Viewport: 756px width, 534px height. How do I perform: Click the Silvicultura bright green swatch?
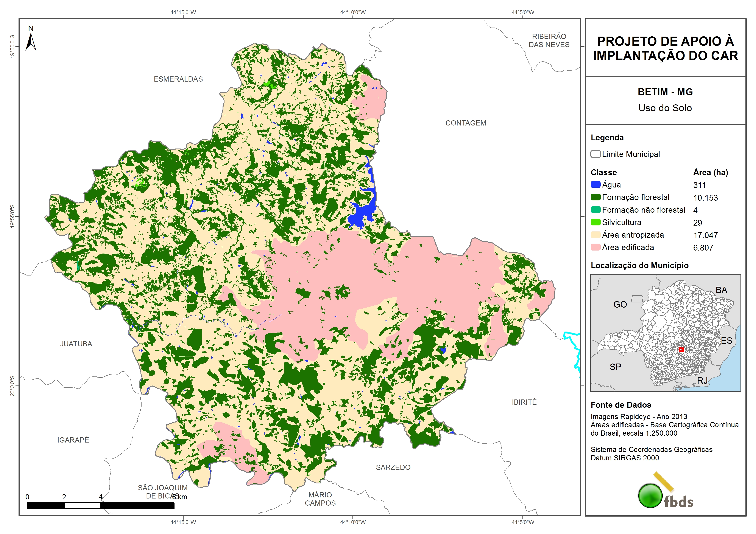pos(595,222)
